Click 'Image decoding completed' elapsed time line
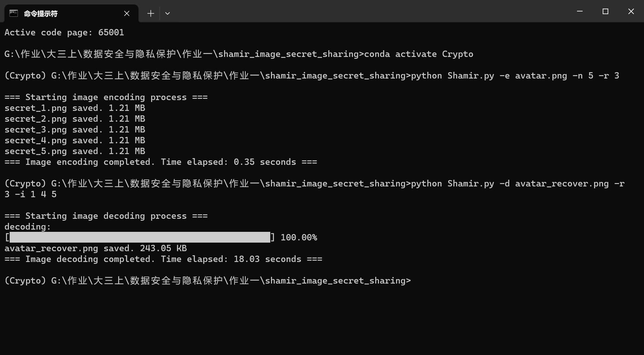 point(163,259)
